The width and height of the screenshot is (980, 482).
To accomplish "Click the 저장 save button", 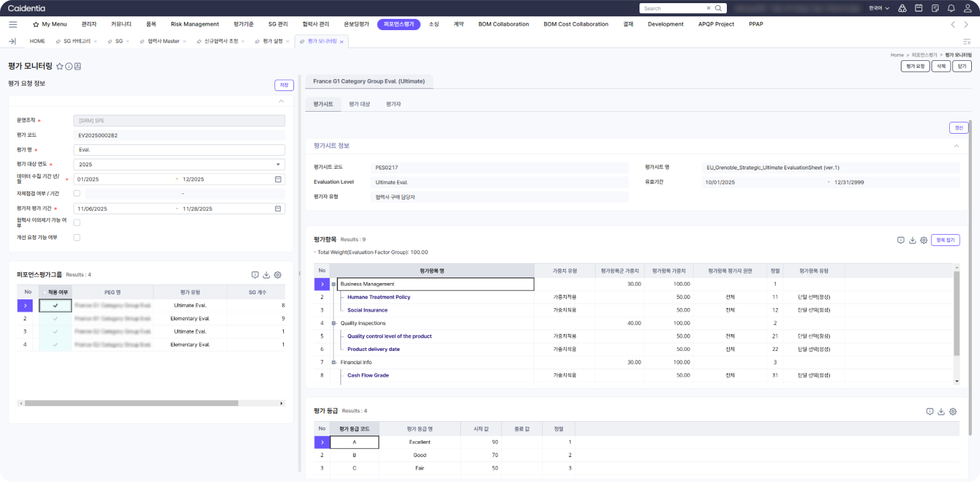I will point(284,85).
